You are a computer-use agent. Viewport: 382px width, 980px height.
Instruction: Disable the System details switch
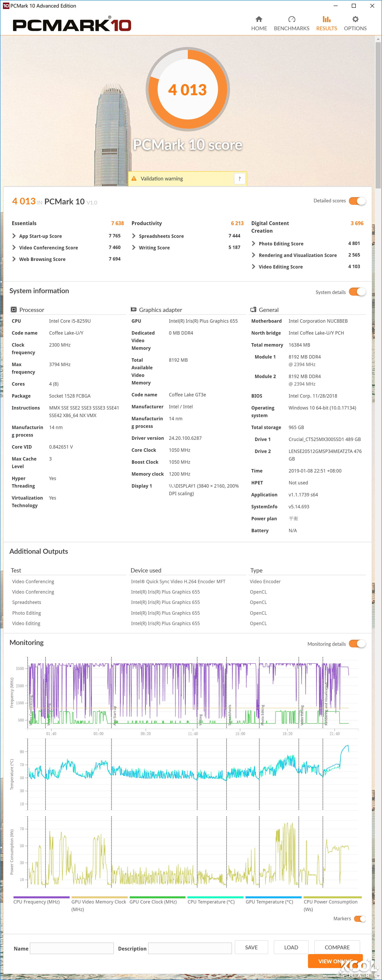pyautogui.click(x=357, y=292)
